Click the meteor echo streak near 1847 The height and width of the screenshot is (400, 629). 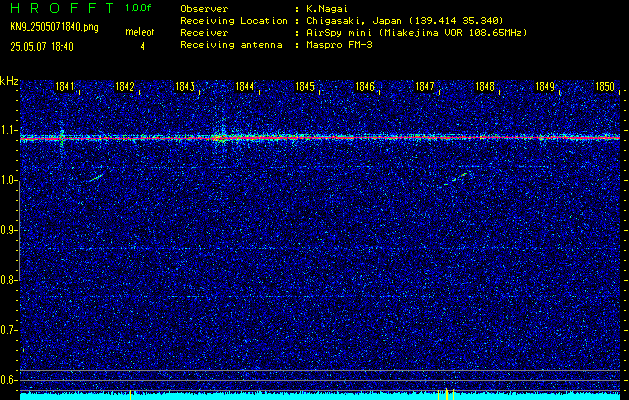pyautogui.click(x=456, y=179)
